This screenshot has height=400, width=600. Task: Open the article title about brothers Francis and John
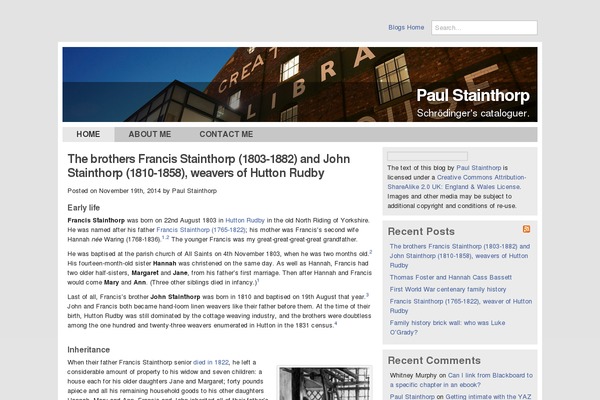click(209, 166)
